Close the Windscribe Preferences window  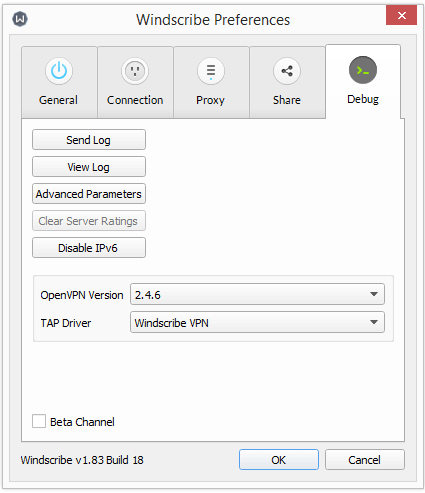click(402, 15)
